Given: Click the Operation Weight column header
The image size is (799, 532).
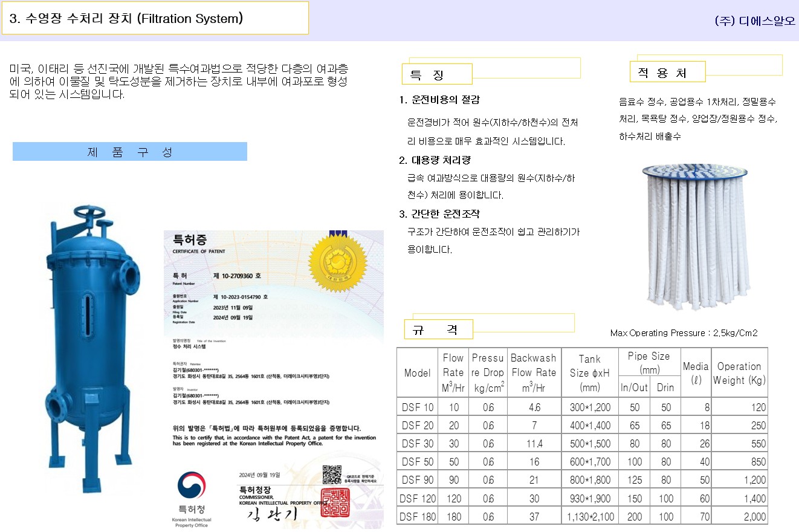Looking at the screenshot, I should point(739,373).
